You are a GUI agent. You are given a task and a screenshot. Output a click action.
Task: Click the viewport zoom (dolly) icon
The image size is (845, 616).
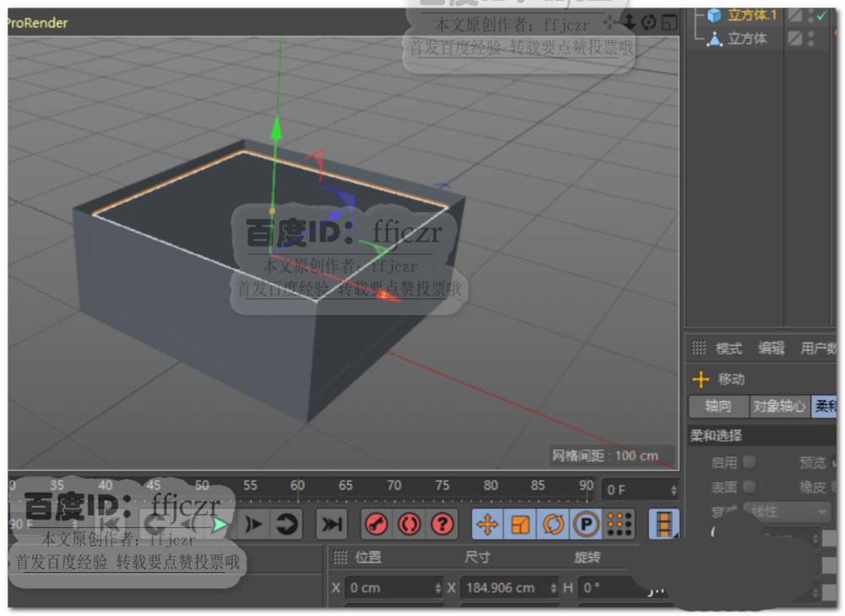630,22
